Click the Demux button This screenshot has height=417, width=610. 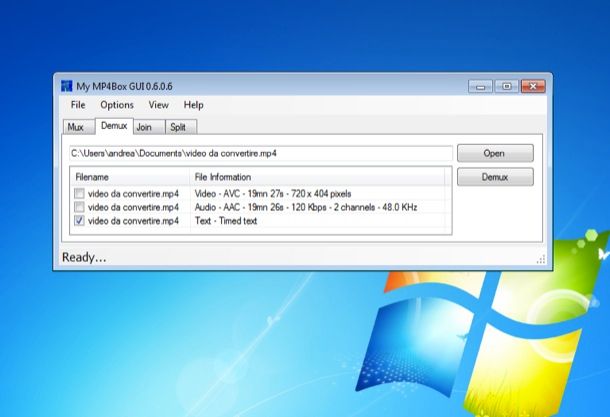495,177
